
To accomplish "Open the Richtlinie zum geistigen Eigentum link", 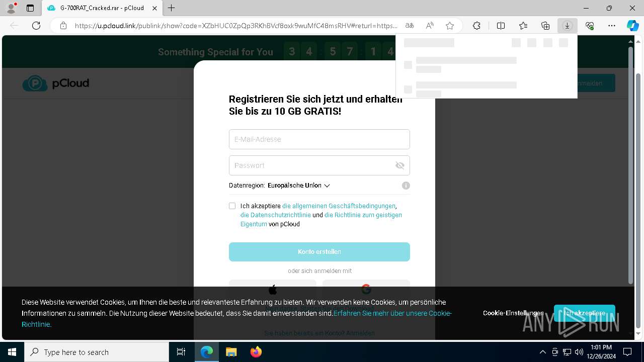I will point(321,219).
